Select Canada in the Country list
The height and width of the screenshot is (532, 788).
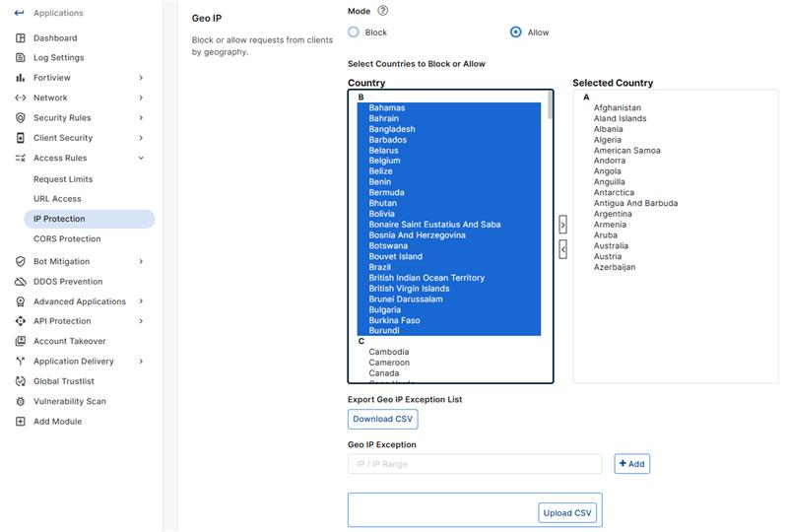pos(384,373)
